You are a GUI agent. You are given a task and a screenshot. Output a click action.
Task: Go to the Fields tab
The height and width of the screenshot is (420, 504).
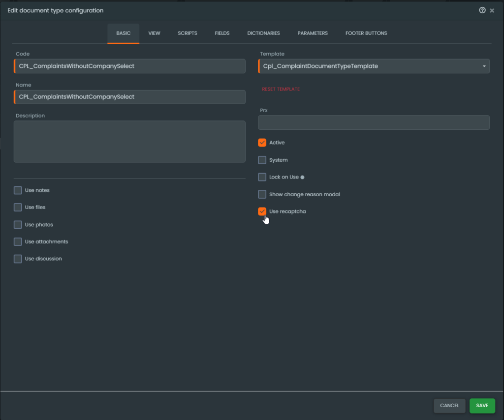coord(222,33)
